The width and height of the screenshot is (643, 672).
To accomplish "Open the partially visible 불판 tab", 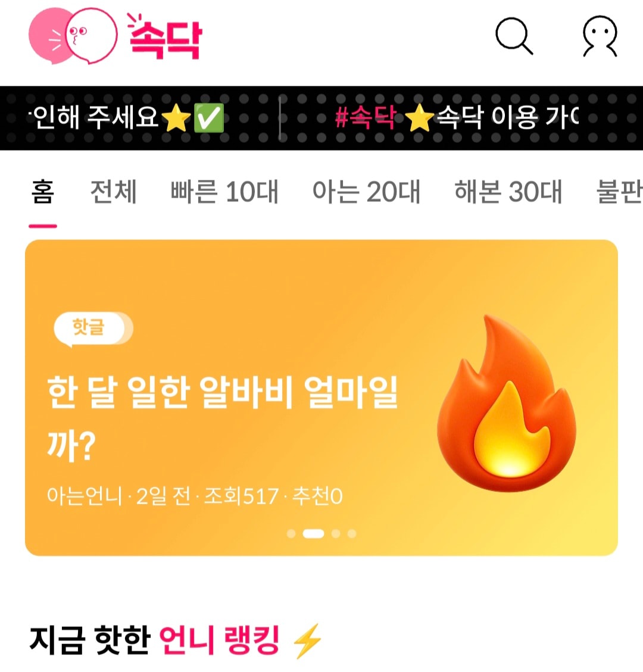I will pyautogui.click(x=619, y=192).
